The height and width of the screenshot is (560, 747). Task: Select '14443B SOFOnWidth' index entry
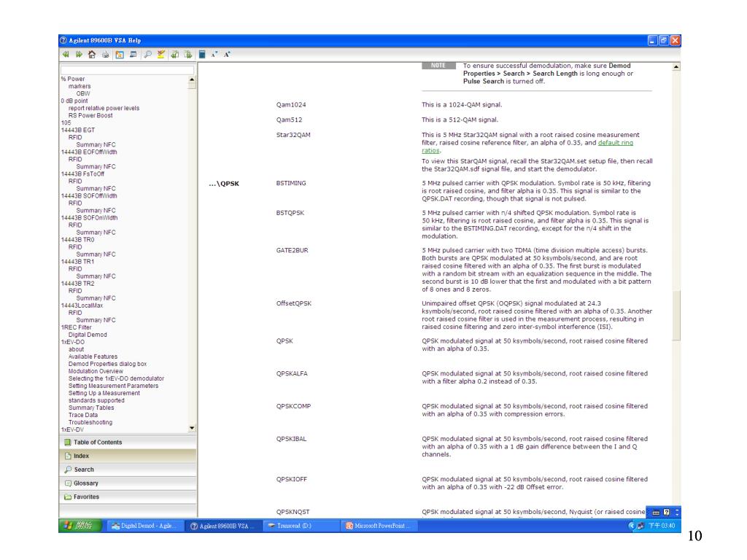89,217
